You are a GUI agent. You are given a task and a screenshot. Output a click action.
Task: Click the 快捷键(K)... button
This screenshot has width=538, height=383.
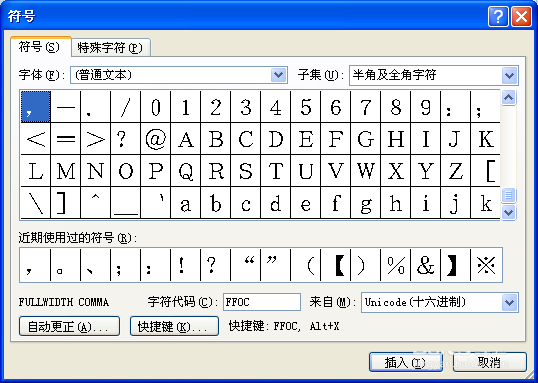[x=174, y=326]
